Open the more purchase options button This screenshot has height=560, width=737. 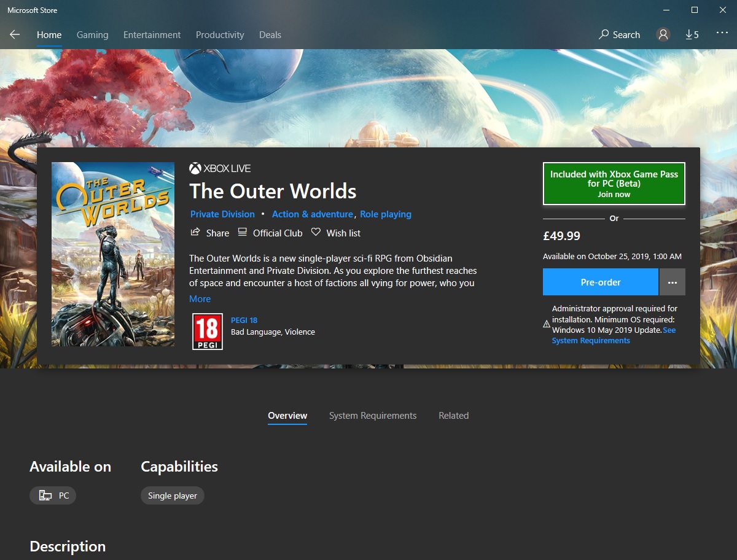673,282
